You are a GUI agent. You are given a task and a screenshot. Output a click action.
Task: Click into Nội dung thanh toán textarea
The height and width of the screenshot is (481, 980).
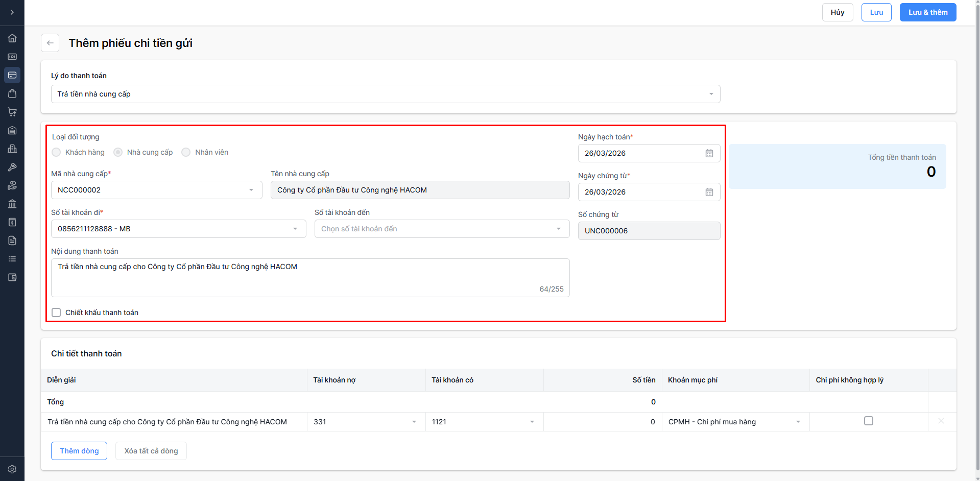tap(310, 277)
